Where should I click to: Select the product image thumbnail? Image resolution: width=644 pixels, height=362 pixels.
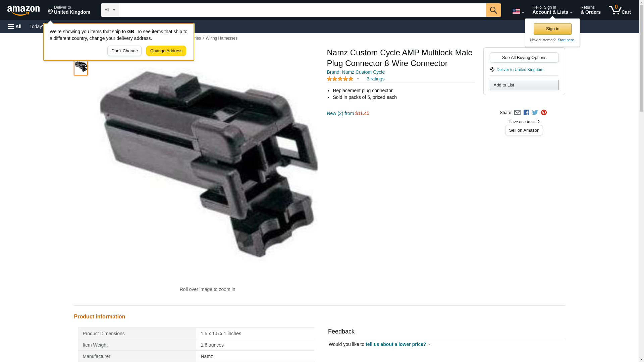(x=81, y=67)
